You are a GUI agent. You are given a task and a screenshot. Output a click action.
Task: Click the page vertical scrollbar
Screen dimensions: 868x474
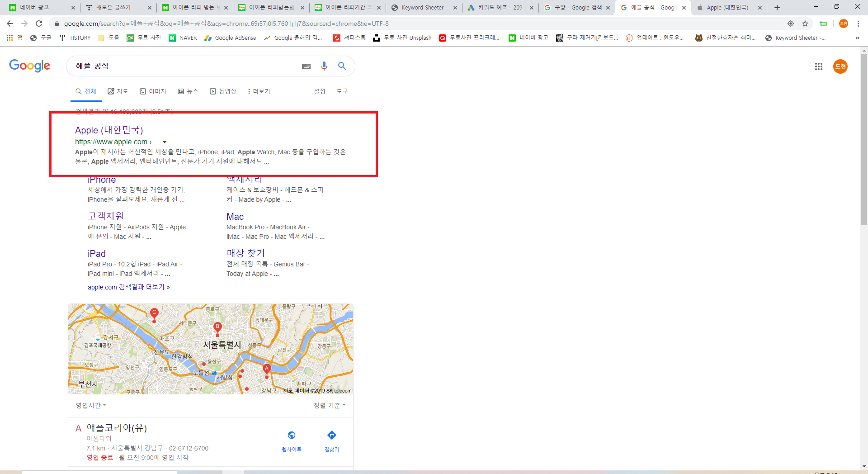[x=864, y=140]
